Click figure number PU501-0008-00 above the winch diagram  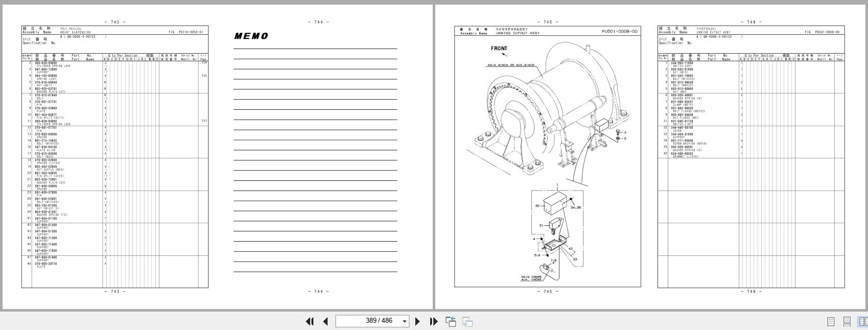coord(619,31)
